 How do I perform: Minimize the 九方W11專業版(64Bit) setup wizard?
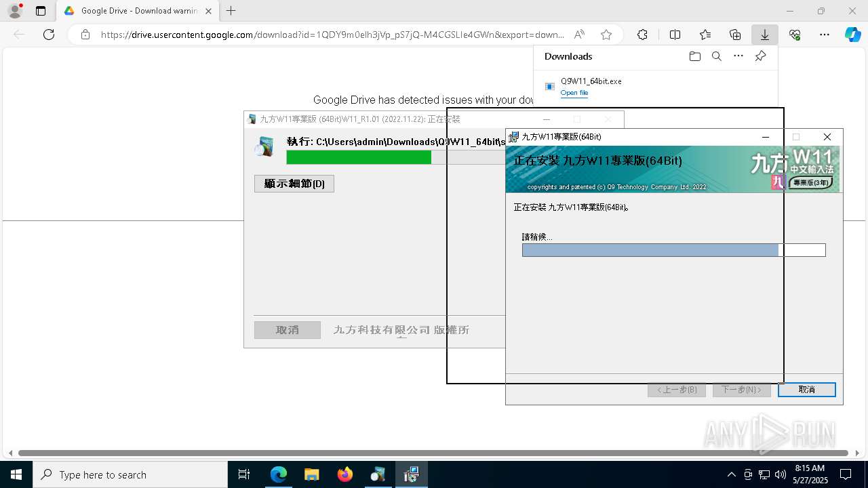766,137
